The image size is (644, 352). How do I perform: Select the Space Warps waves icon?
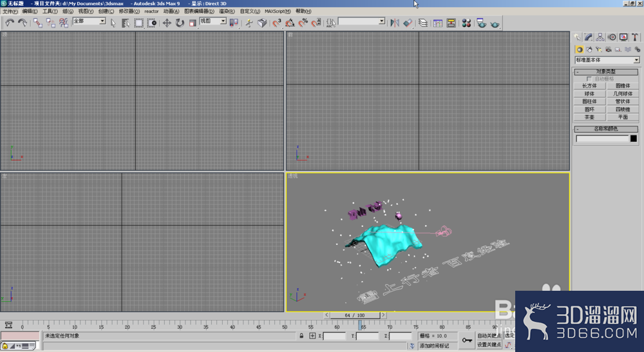coord(627,50)
